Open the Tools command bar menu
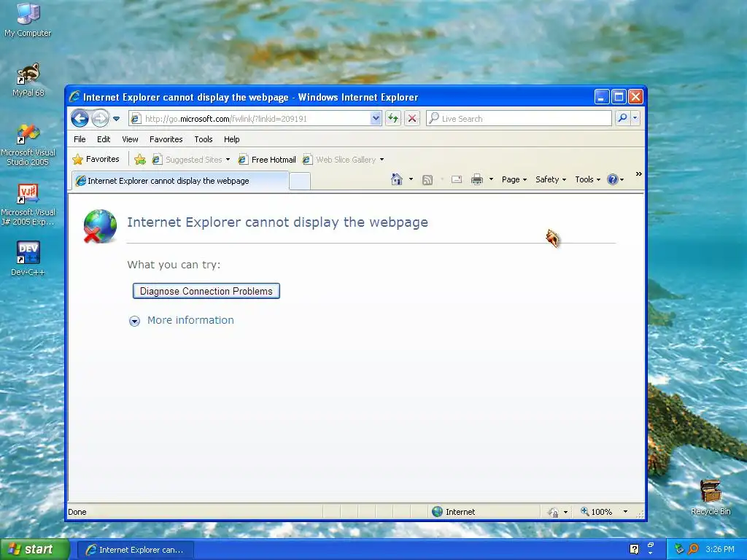This screenshot has height=560, width=747. 587,179
